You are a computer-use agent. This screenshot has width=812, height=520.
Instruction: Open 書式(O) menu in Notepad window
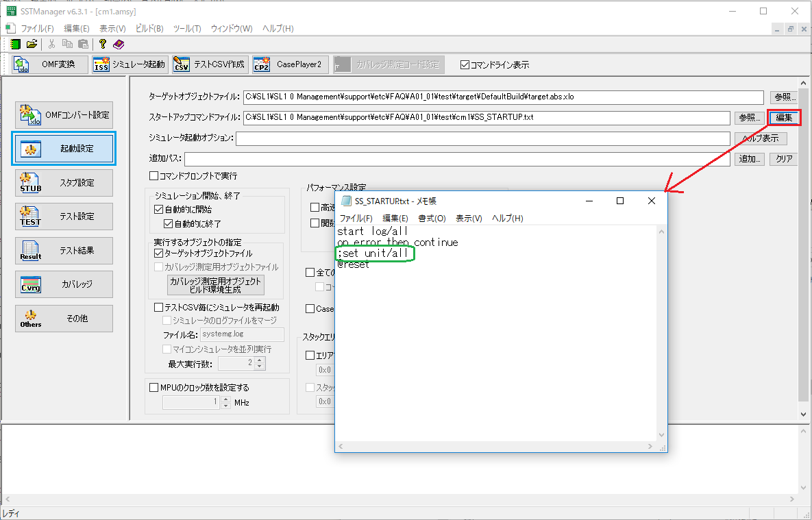click(431, 218)
